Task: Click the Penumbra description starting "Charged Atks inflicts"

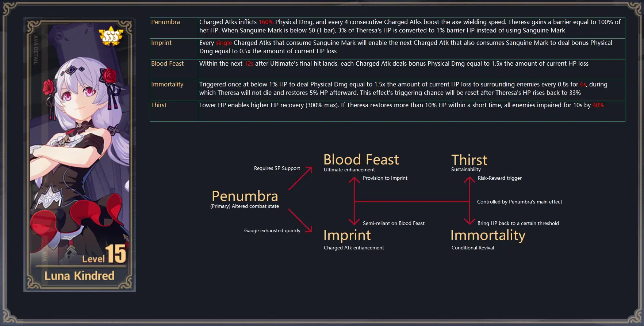Action: tap(410, 26)
